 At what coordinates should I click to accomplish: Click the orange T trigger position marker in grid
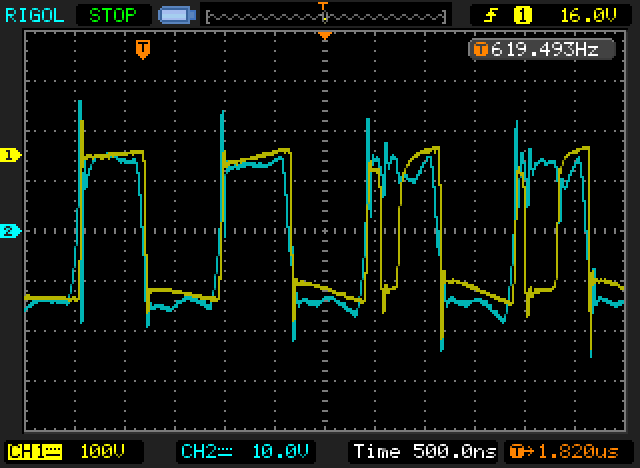[143, 48]
